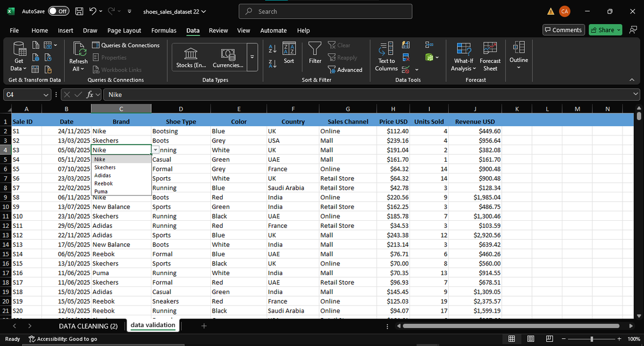Viewport: 644px width, 346px height.
Task: Open Queries & Connections pane
Action: click(126, 45)
